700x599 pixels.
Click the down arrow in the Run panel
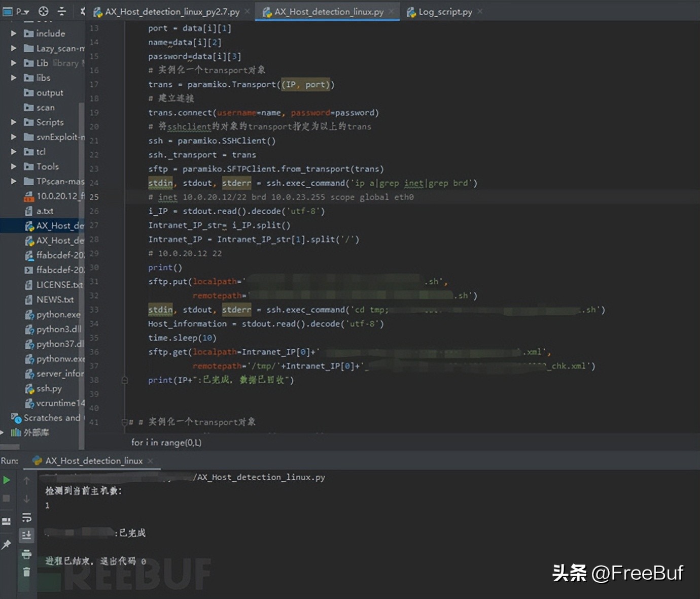[x=26, y=498]
